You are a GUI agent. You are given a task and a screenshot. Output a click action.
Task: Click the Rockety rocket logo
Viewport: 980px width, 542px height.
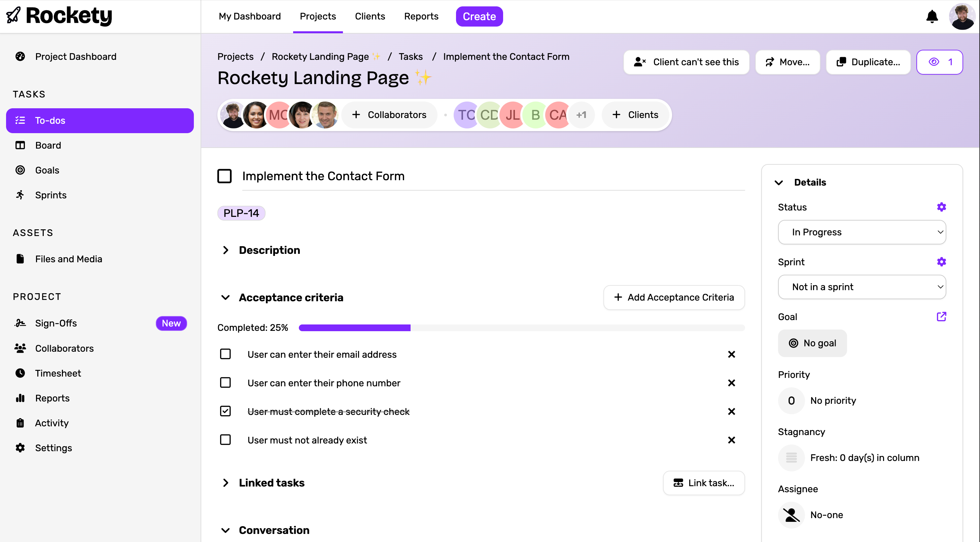[x=14, y=15]
